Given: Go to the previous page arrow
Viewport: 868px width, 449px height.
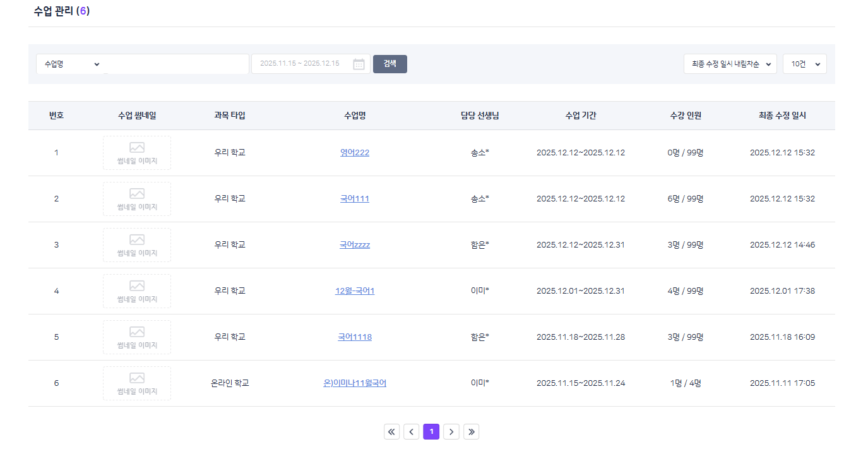Looking at the screenshot, I should (412, 432).
